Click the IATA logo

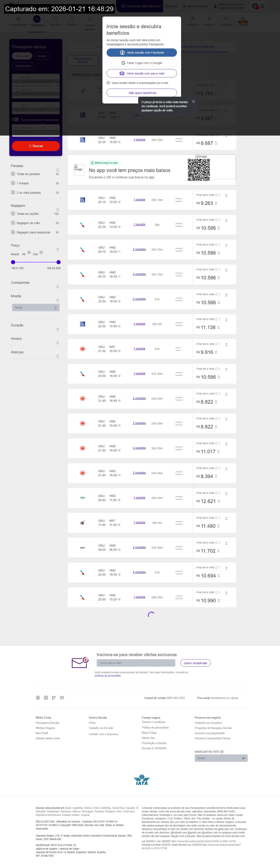tap(142, 780)
